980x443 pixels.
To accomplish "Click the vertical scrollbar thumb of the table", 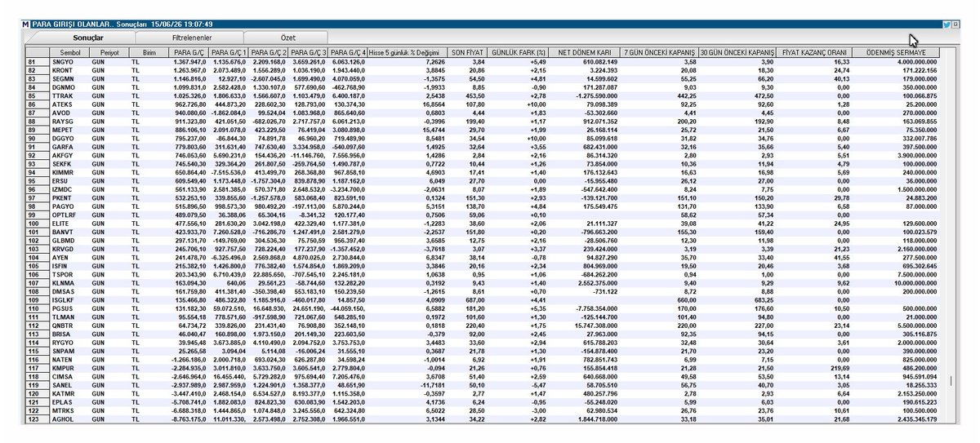I will 949,382.
